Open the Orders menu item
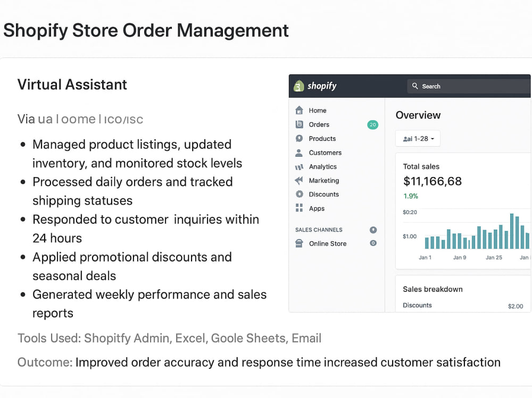Screen dimensions: 532x398 coord(337,124)
